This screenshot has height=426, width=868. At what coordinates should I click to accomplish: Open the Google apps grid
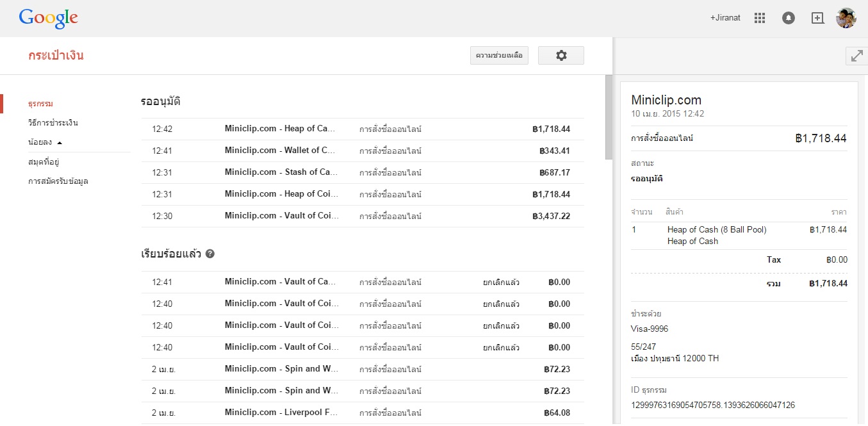760,18
